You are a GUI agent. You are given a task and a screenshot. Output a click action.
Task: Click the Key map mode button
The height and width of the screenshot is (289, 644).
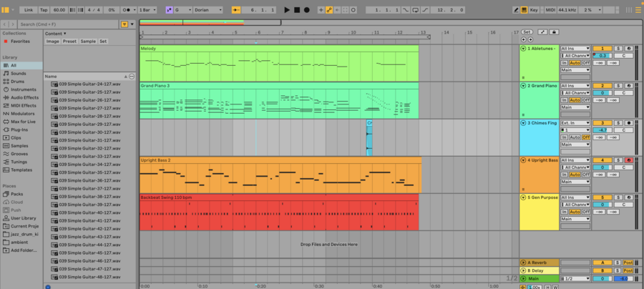[x=534, y=10]
